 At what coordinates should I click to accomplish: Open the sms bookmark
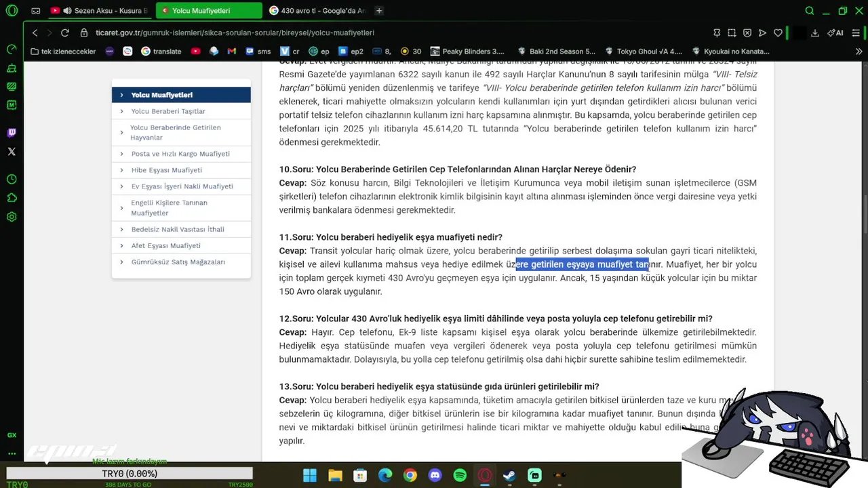click(258, 52)
